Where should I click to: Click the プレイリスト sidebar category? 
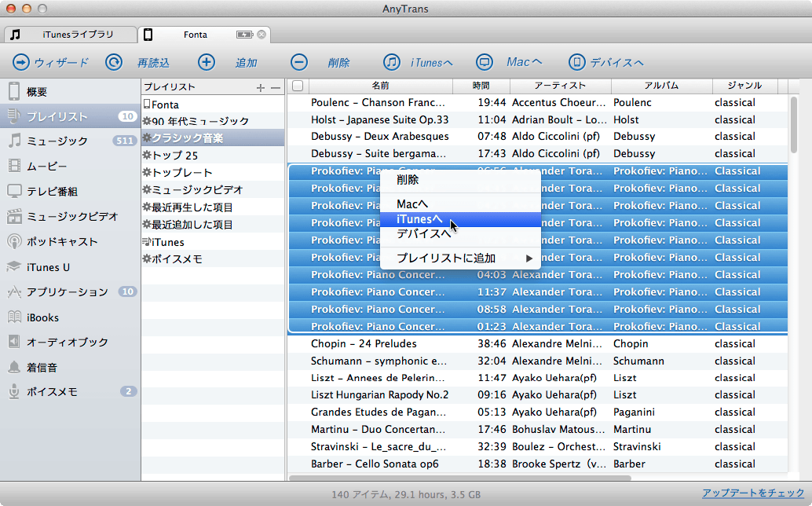[70, 116]
